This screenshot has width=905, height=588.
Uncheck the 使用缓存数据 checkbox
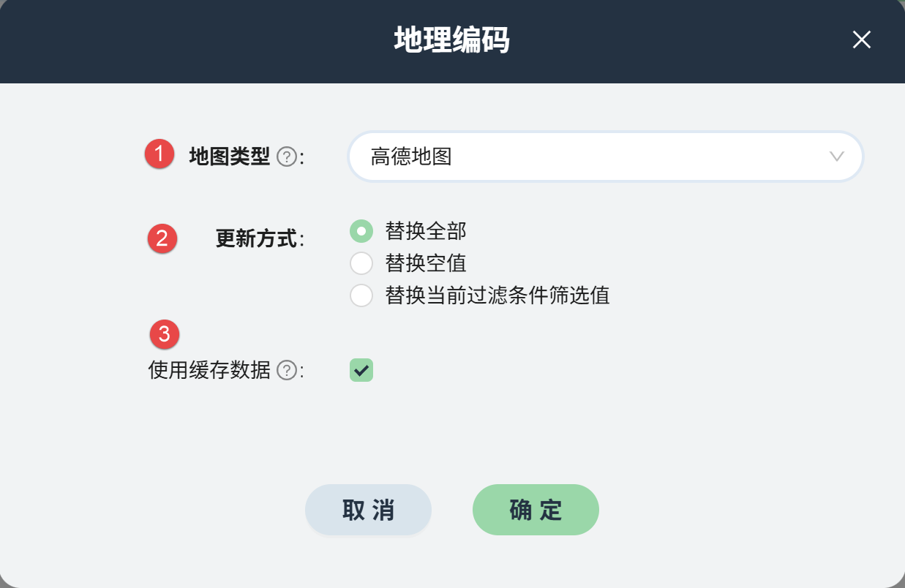coord(361,370)
